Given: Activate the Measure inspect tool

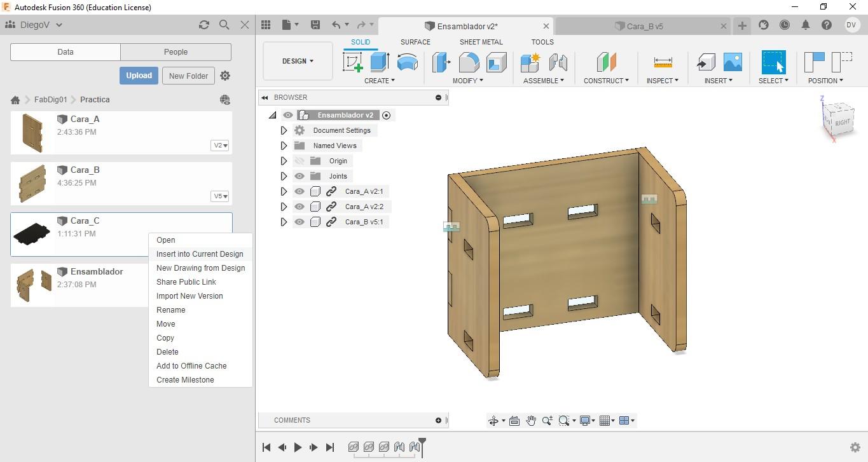Looking at the screenshot, I should [663, 62].
